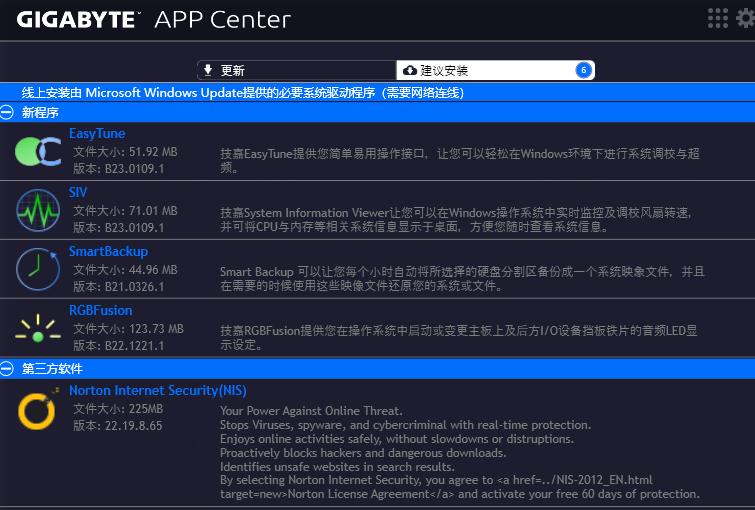The width and height of the screenshot is (755, 510).
Task: Select the Microsoft Windows Update drivers banner
Action: coord(378,92)
